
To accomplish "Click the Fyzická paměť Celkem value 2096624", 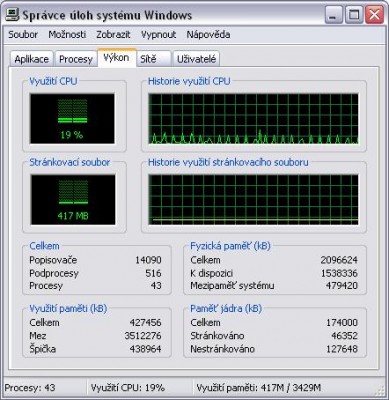I will tap(339, 260).
